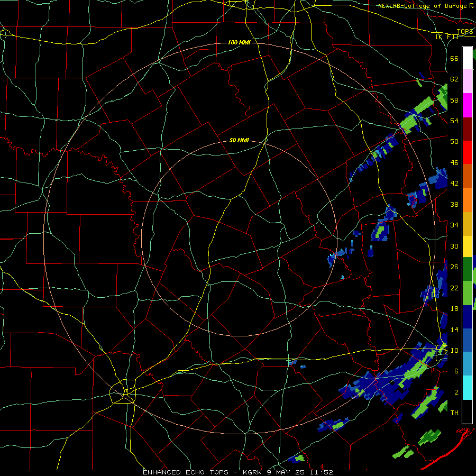Click the KGRK station identifier in the caption
The height and width of the screenshot is (476, 476).
tap(253, 472)
